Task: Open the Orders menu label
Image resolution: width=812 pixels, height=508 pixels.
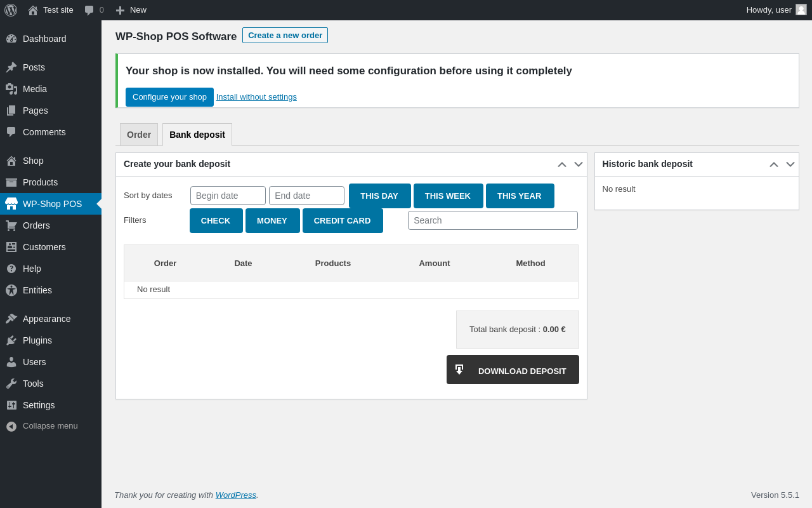Action: click(x=36, y=225)
